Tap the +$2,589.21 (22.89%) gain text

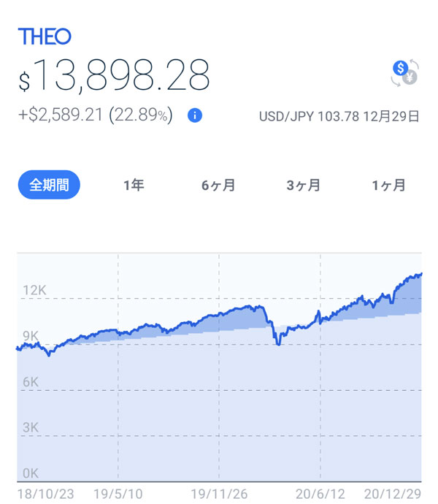coord(96,115)
